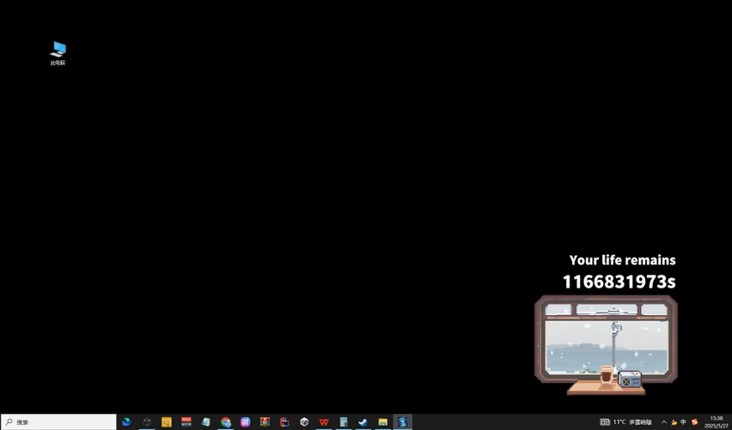Open the red W WPS Office icon
The image size is (732, 430).
324,422
